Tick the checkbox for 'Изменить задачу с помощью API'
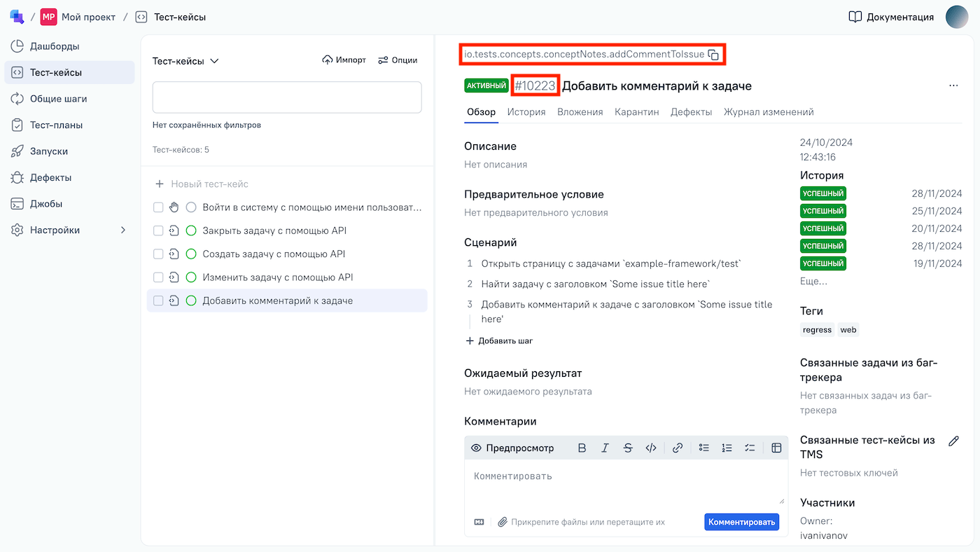Image resolution: width=980 pixels, height=552 pixels. click(158, 277)
